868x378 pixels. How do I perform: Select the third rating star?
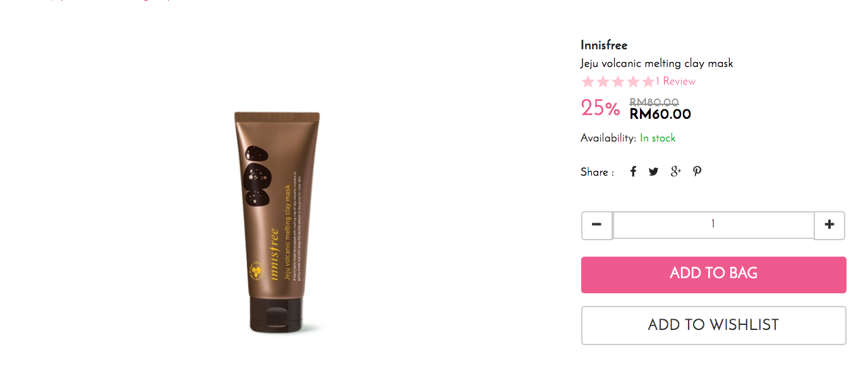coord(618,82)
